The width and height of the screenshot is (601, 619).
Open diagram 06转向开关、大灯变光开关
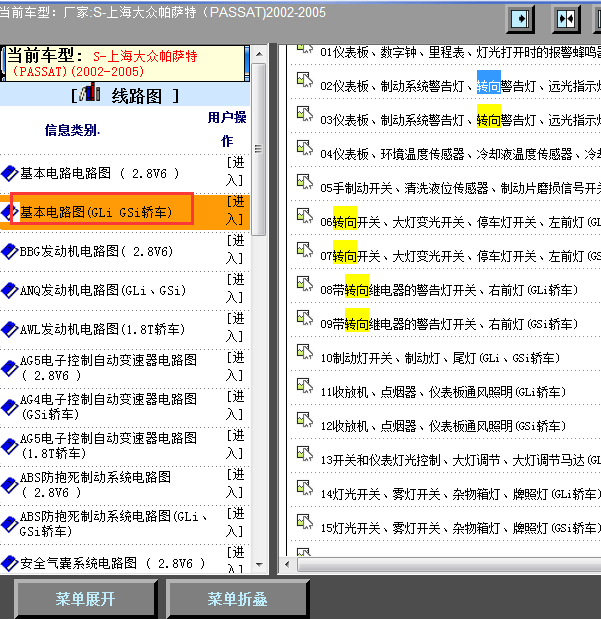[460, 222]
